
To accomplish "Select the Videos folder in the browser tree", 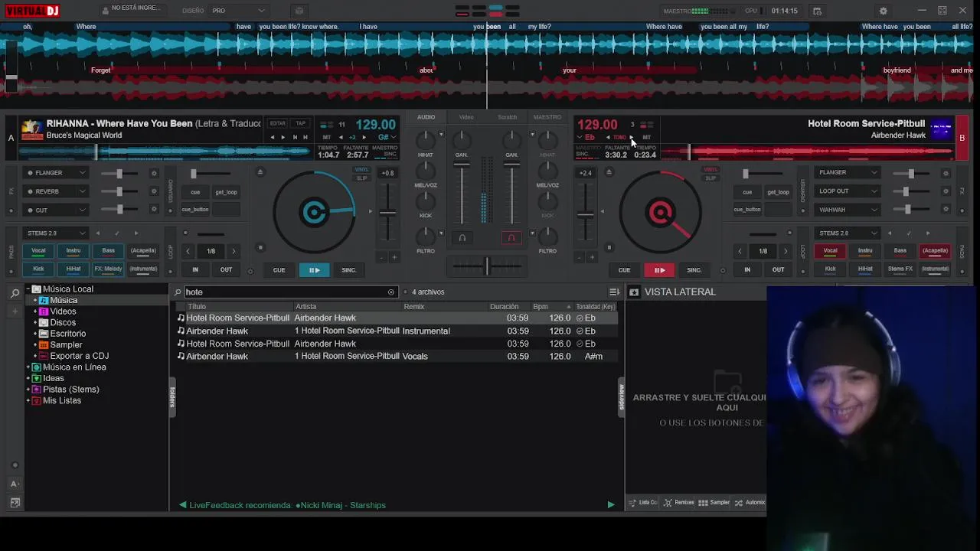I will 63,311.
